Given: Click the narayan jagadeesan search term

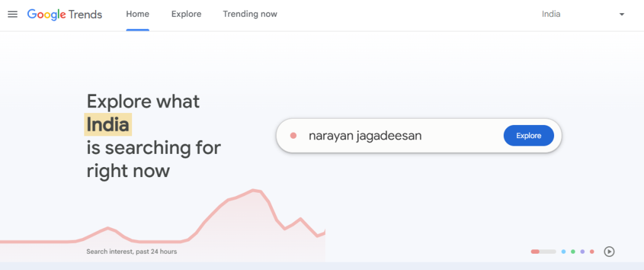Looking at the screenshot, I should [365, 136].
